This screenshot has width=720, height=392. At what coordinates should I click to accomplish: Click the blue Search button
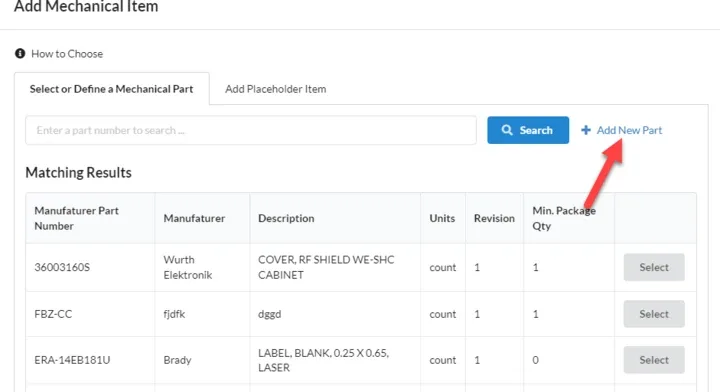pos(528,130)
